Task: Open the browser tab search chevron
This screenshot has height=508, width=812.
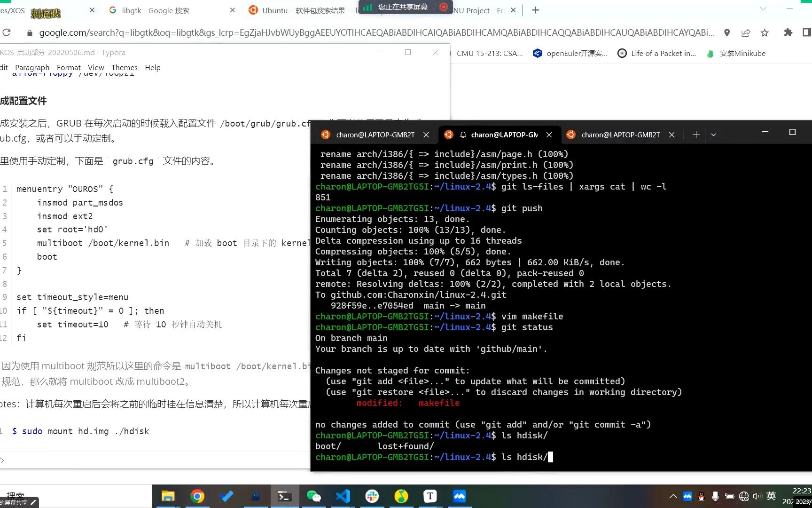Action: [763, 9]
